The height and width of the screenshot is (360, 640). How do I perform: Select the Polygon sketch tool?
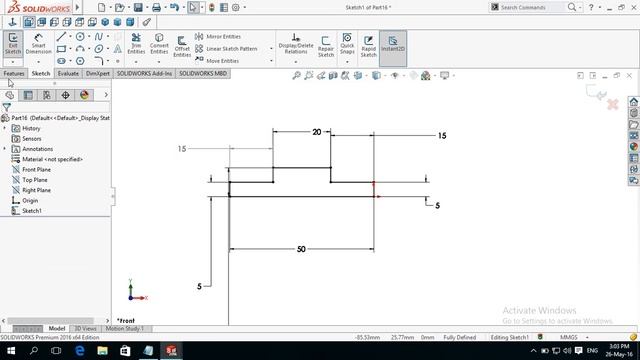tap(80, 61)
